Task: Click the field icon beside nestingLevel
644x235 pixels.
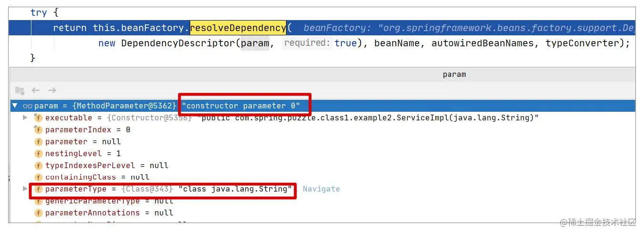Action: [x=38, y=154]
